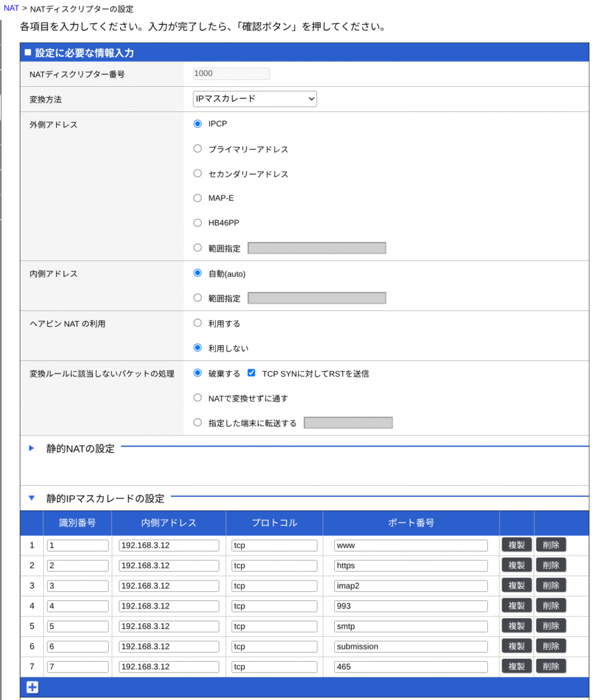Click the blue plus add-row icon

coord(32,688)
